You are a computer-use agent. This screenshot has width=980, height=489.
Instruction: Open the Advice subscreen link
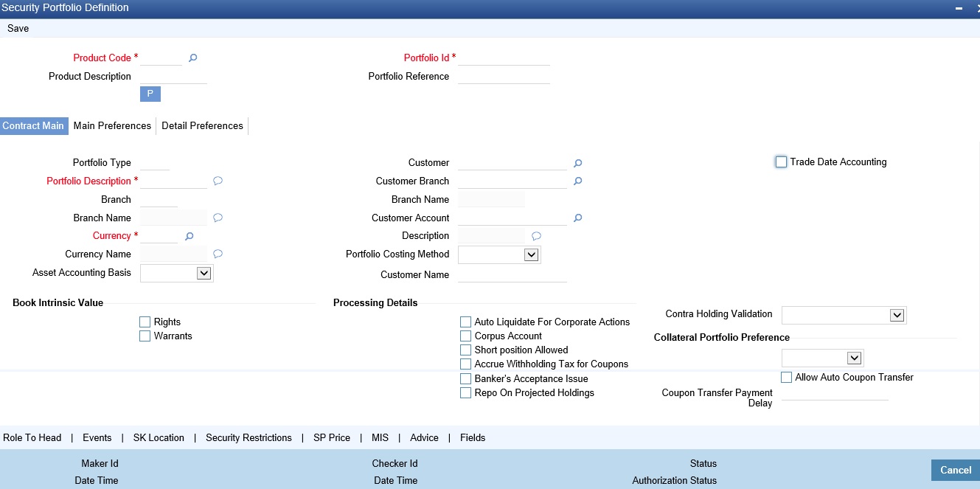pyautogui.click(x=424, y=438)
